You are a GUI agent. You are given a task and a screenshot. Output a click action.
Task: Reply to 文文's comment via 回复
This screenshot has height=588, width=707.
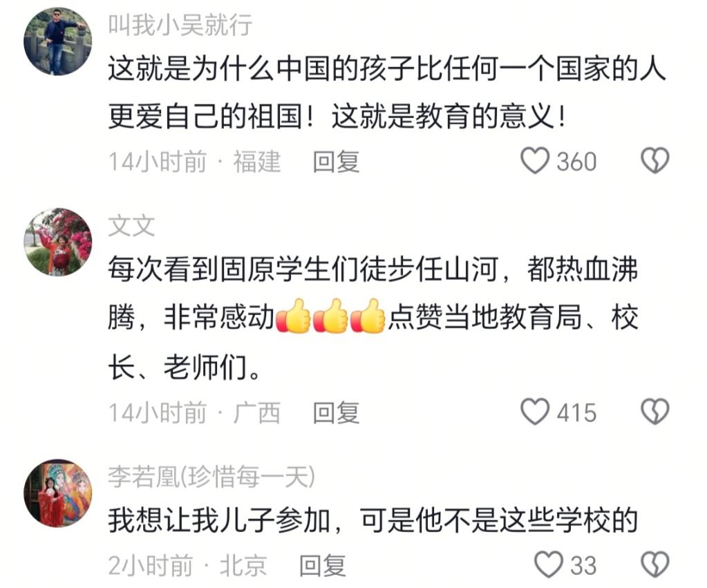[336, 412]
